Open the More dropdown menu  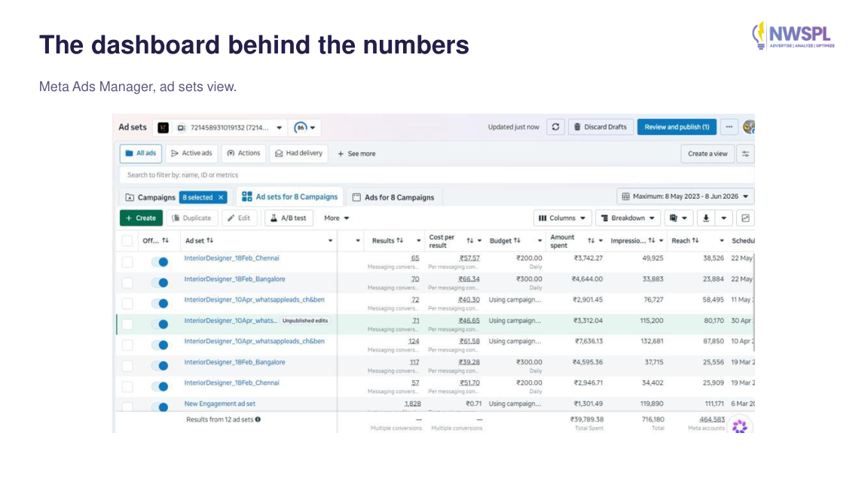pos(337,218)
